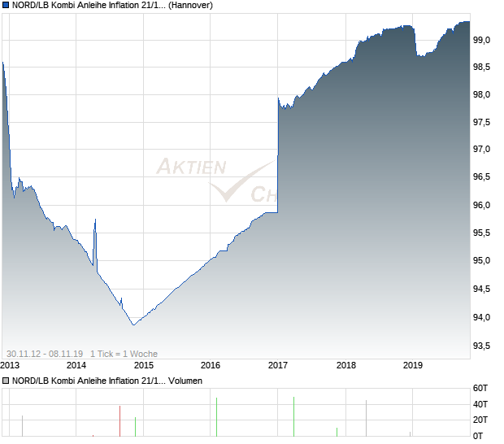Viewport: 504px width, 444px height.
Task: Click the grey legend square for Volumen
Action: 6,381
